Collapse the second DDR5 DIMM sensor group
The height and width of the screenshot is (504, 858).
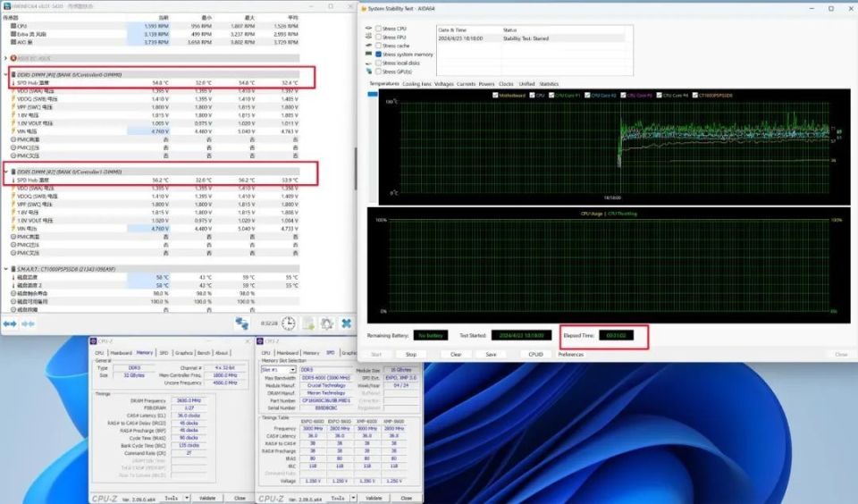click(x=6, y=172)
